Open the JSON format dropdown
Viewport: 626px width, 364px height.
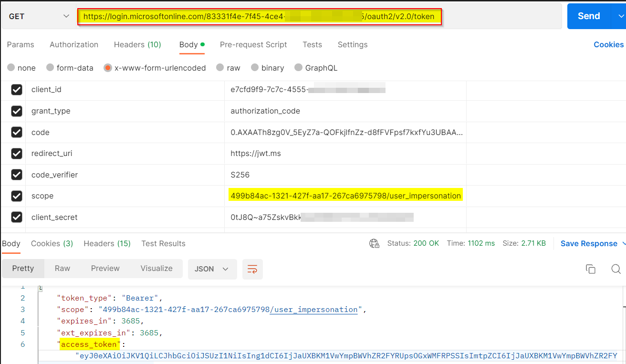click(212, 269)
